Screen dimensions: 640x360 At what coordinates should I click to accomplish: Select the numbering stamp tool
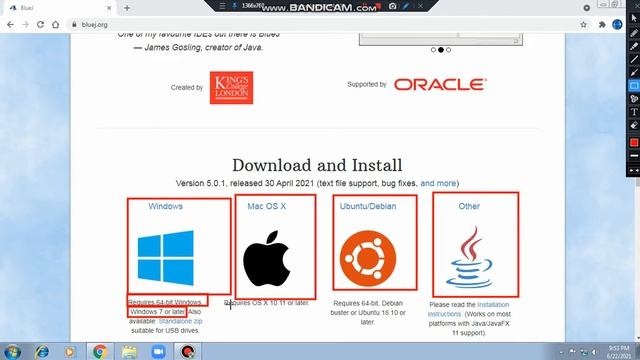pos(633,99)
